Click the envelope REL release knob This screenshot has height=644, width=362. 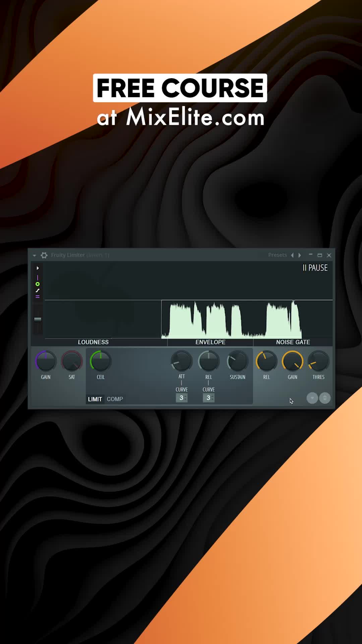pyautogui.click(x=208, y=361)
